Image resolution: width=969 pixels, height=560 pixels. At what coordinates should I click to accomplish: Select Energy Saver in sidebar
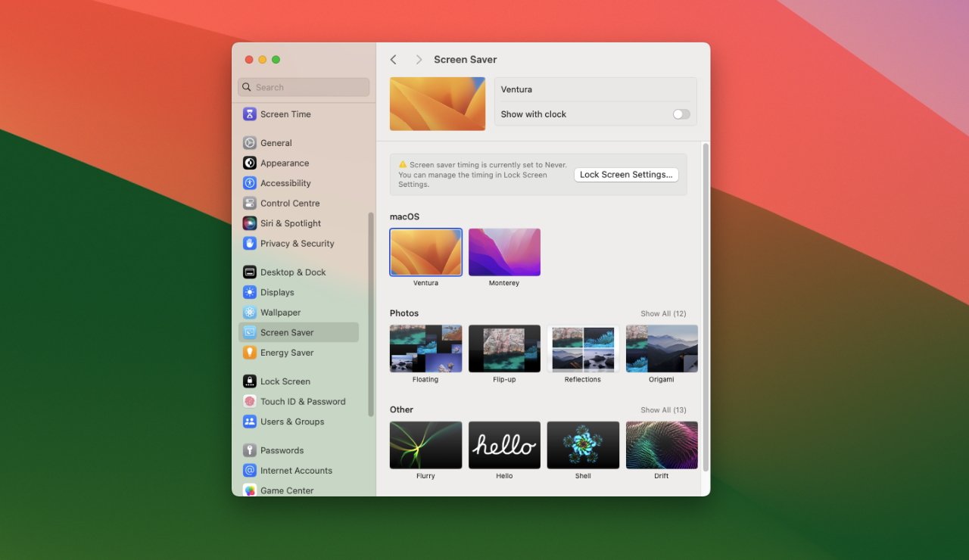pyautogui.click(x=298, y=353)
